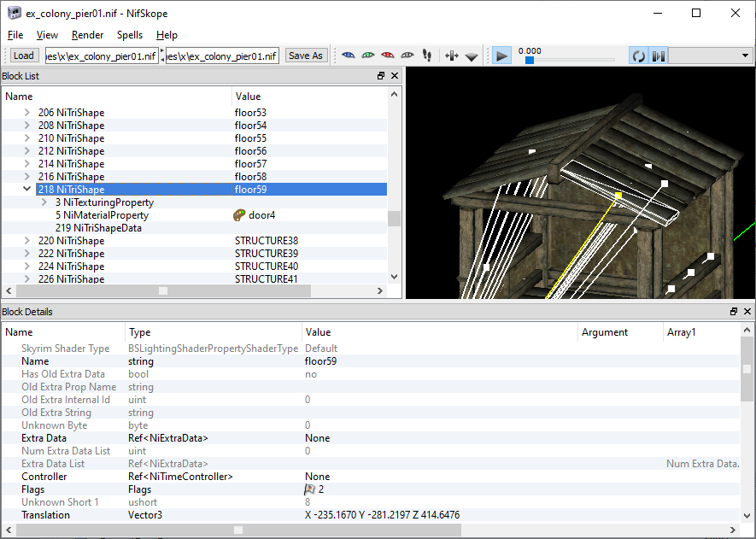Open the Render menu
The image size is (756, 539).
87,35
